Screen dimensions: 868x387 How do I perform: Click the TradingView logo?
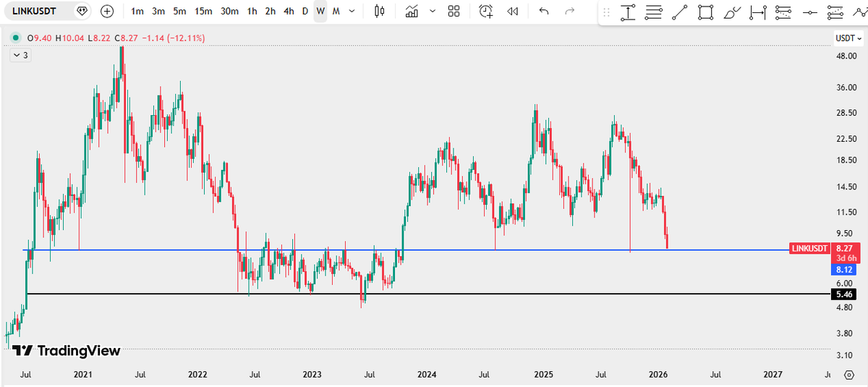coord(67,351)
